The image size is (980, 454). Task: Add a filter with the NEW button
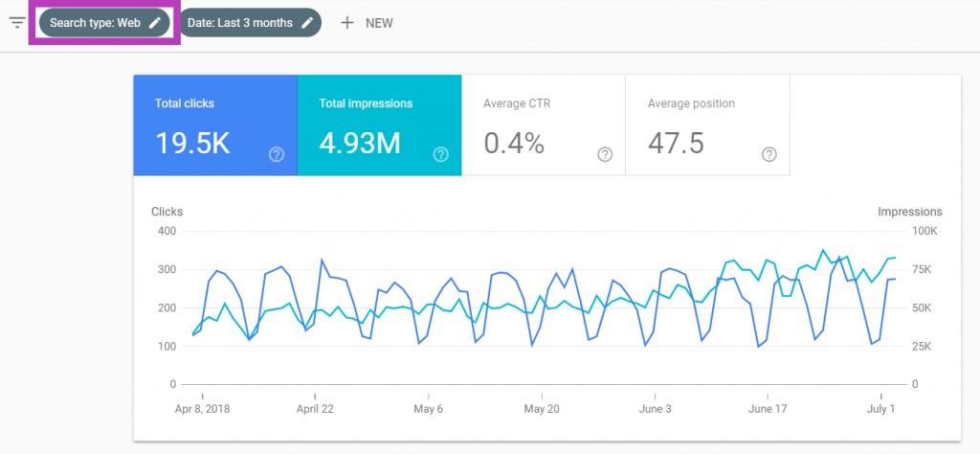[379, 23]
